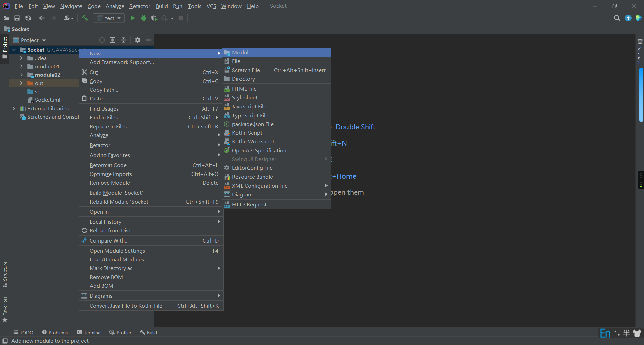Open the Profiler tool window button
Image resolution: width=644 pixels, height=345 pixels.
click(120, 332)
